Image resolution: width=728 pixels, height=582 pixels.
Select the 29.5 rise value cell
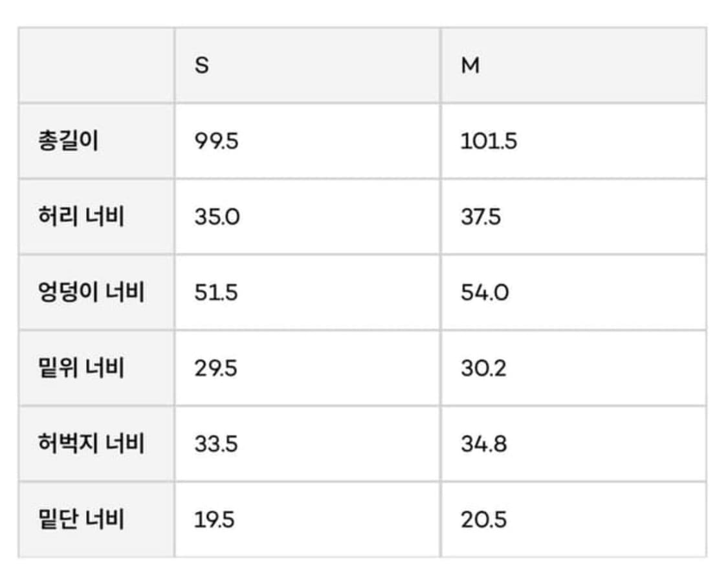click(x=216, y=368)
